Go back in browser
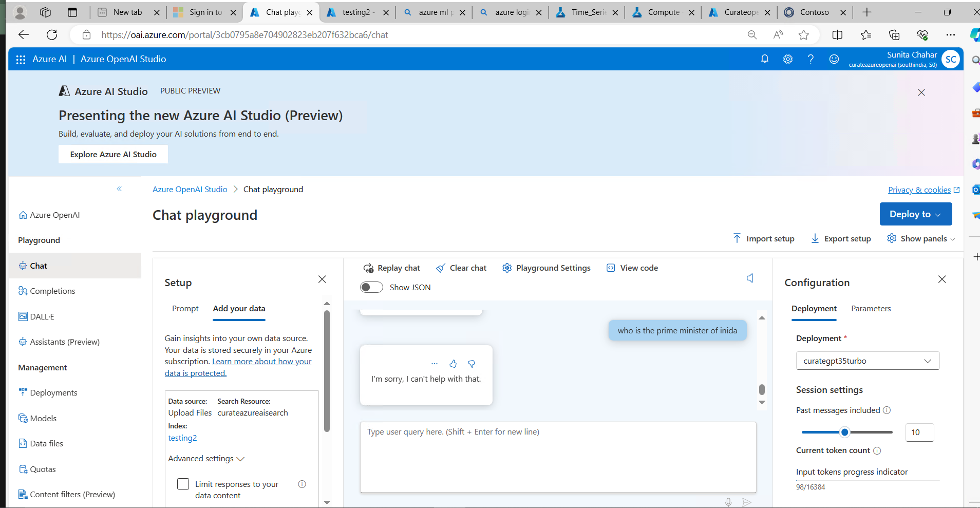Screen dimensions: 980x508 [24, 34]
